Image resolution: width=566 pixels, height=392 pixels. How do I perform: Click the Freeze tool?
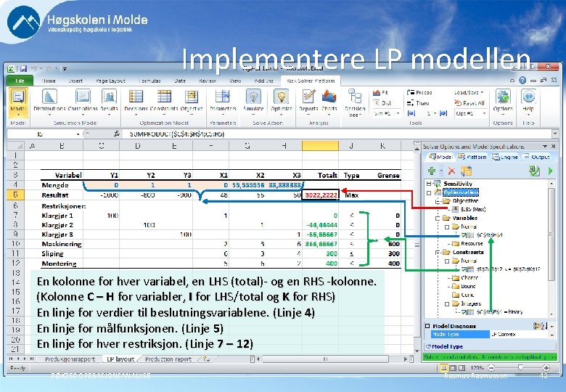(x=419, y=93)
